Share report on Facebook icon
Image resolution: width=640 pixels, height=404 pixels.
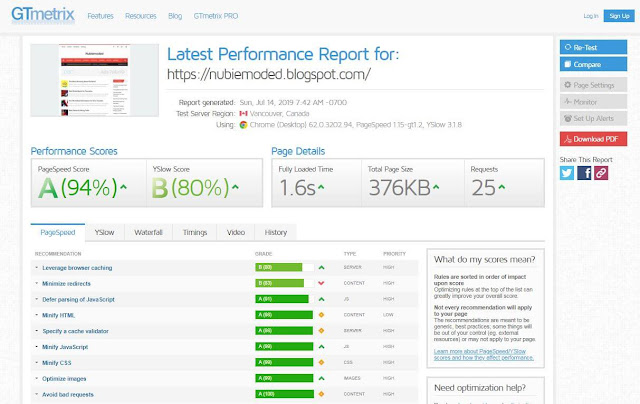coord(584,173)
